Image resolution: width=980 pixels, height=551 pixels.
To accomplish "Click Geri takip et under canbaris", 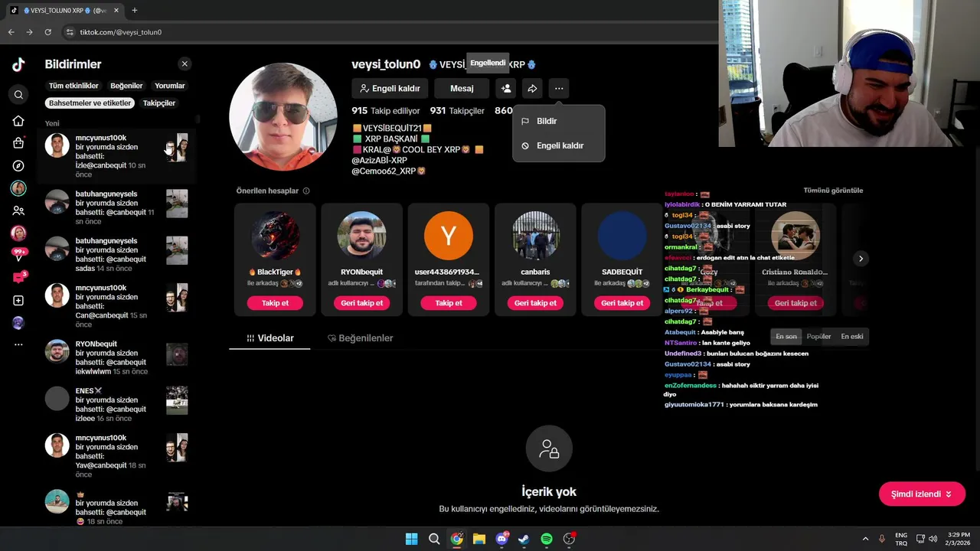I will (535, 303).
